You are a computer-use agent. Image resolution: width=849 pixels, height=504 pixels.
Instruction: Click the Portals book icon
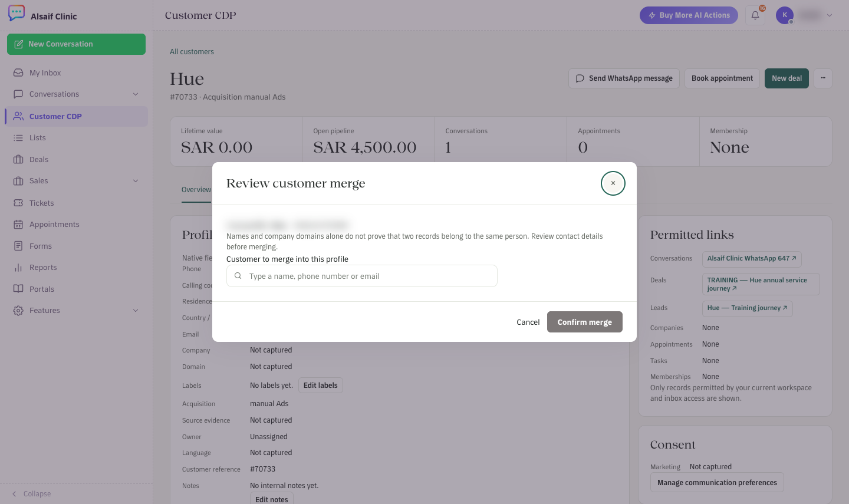click(x=18, y=289)
